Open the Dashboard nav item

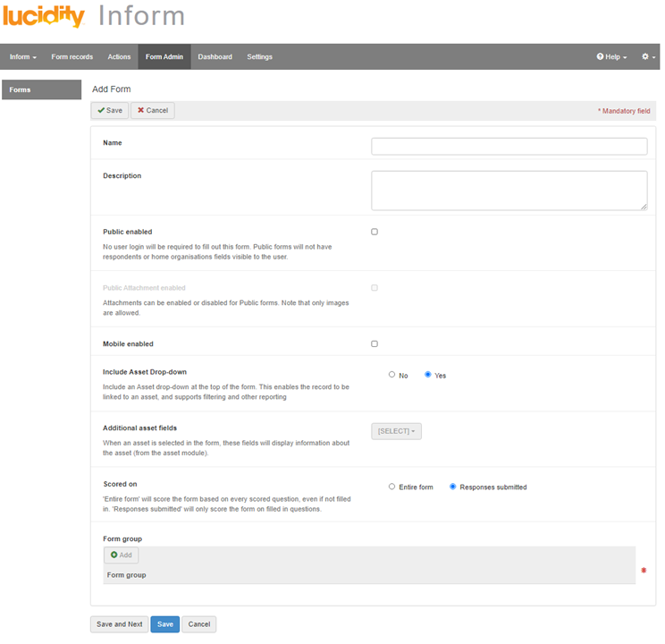coord(215,56)
